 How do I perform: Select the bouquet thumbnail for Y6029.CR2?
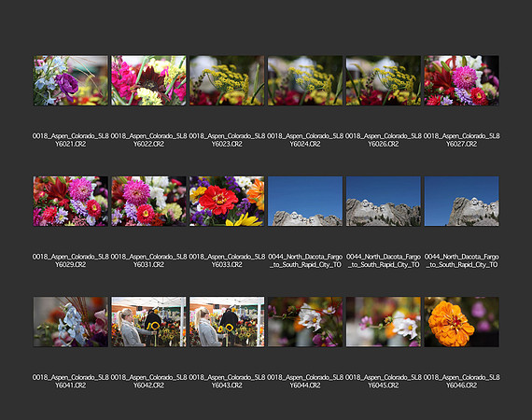point(71,202)
